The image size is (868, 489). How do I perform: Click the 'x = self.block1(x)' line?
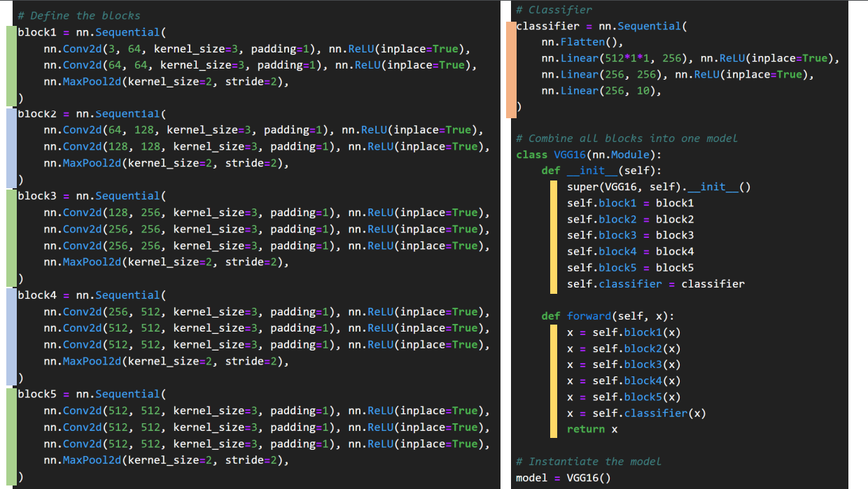click(624, 332)
